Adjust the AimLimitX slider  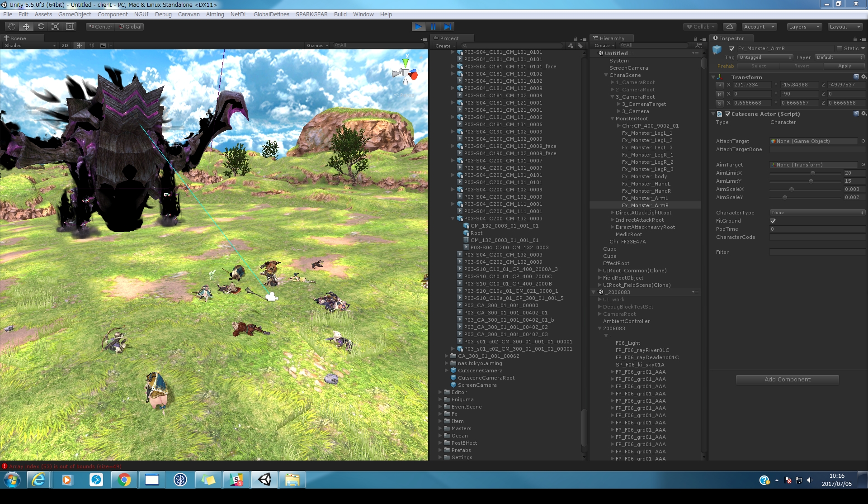pyautogui.click(x=812, y=173)
